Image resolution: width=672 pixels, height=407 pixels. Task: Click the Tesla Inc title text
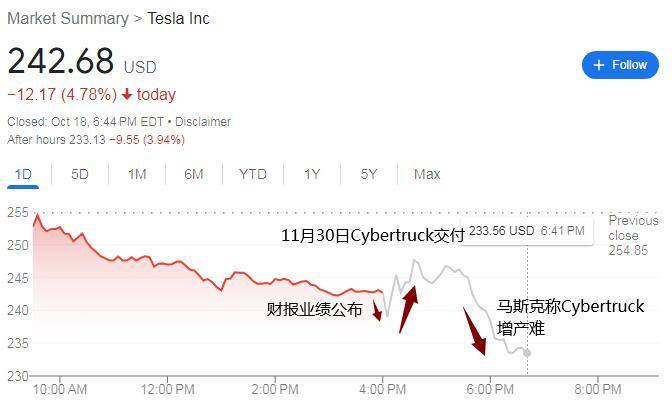[179, 19]
